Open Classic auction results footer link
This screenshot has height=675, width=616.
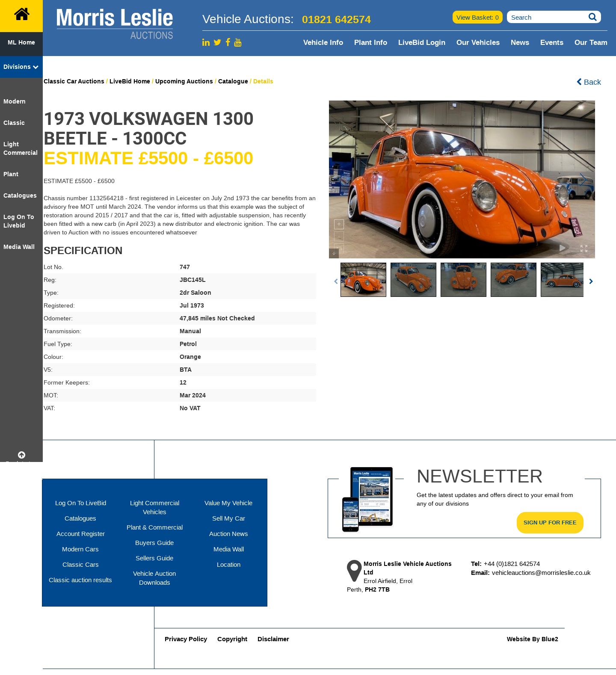pos(80,580)
